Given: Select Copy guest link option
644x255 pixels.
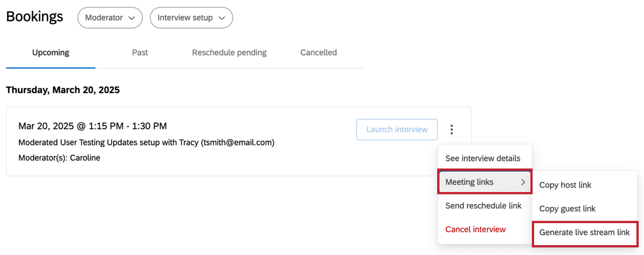Looking at the screenshot, I should tap(567, 209).
